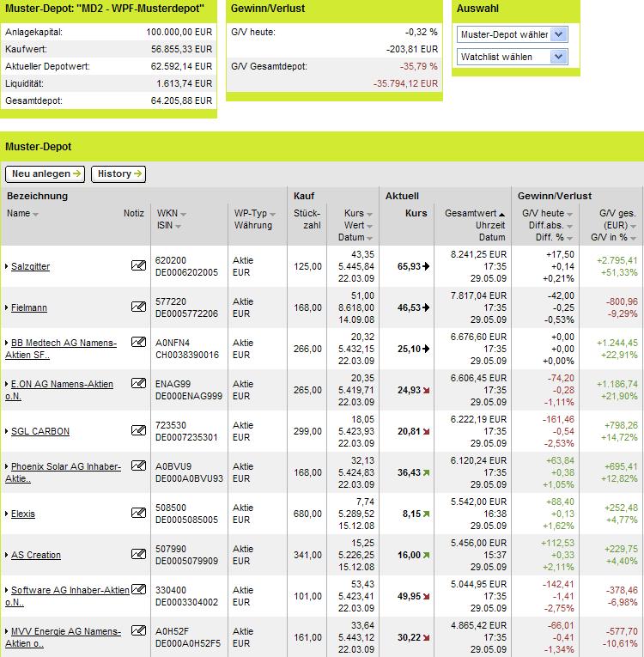Open note icon for Software AG row
This screenshot has height=657, width=644.
click(139, 589)
